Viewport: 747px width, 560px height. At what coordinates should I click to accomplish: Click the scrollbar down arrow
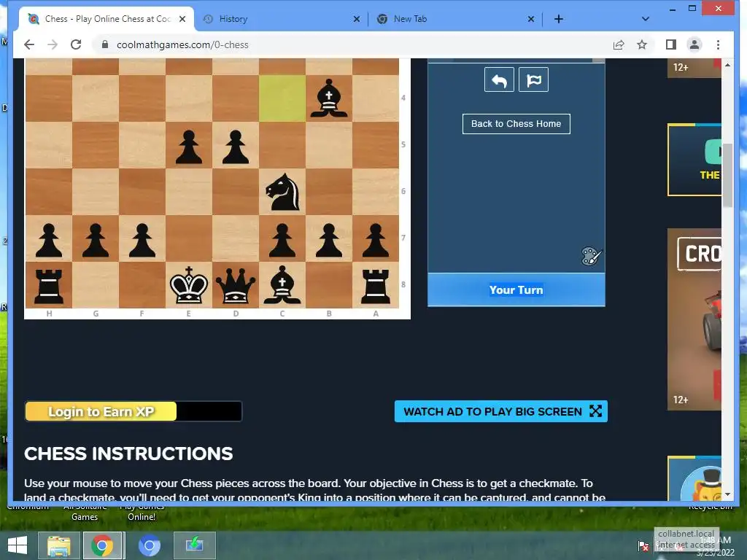tap(727, 495)
